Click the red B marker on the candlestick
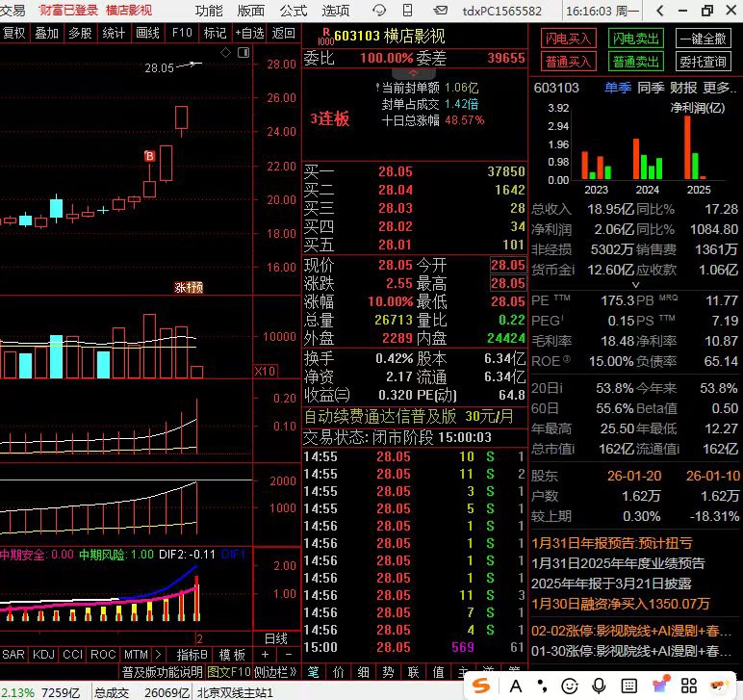The height and width of the screenshot is (700, 743). [150, 156]
